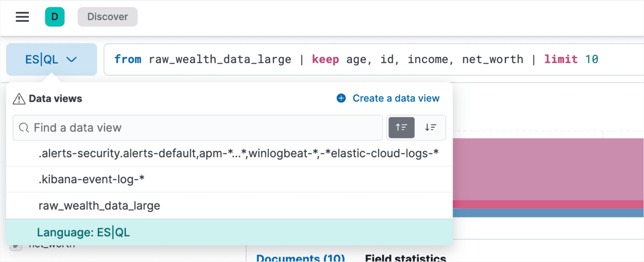Select ascending sort order toggle

click(x=401, y=128)
